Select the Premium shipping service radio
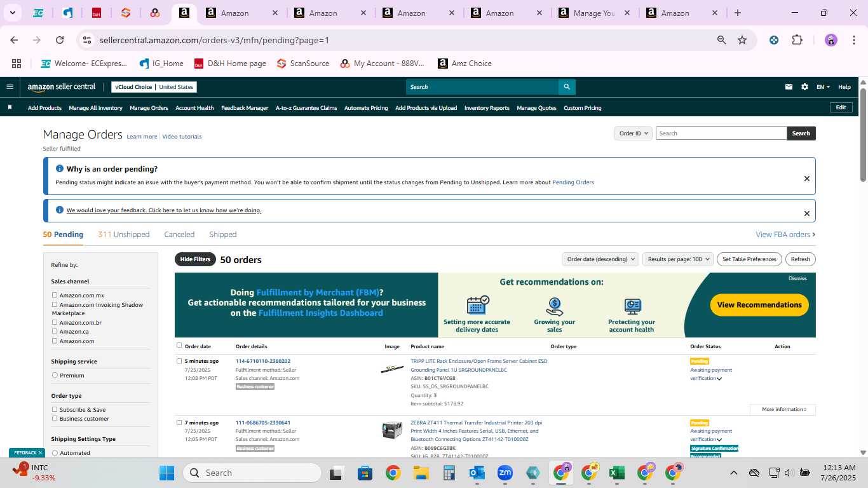The image size is (868, 488). pos(55,375)
